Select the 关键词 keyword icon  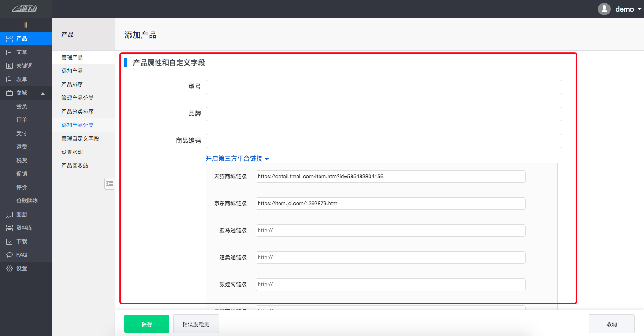(x=9, y=66)
